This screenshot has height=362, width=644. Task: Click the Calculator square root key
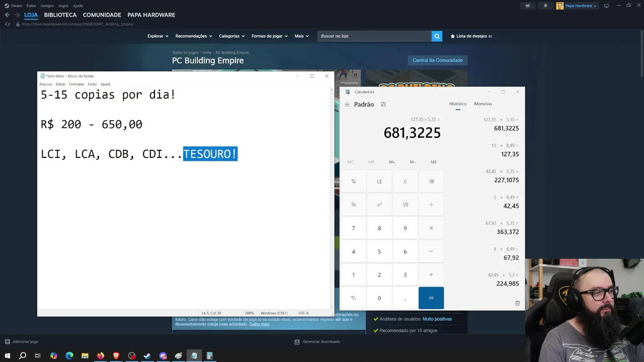pyautogui.click(x=405, y=205)
